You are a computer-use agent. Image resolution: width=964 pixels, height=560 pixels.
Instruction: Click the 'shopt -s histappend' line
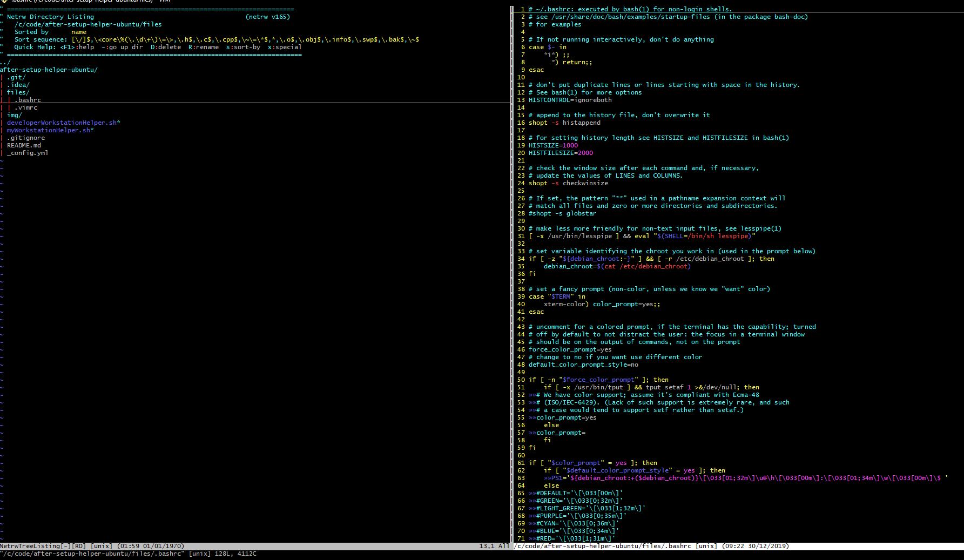point(564,123)
